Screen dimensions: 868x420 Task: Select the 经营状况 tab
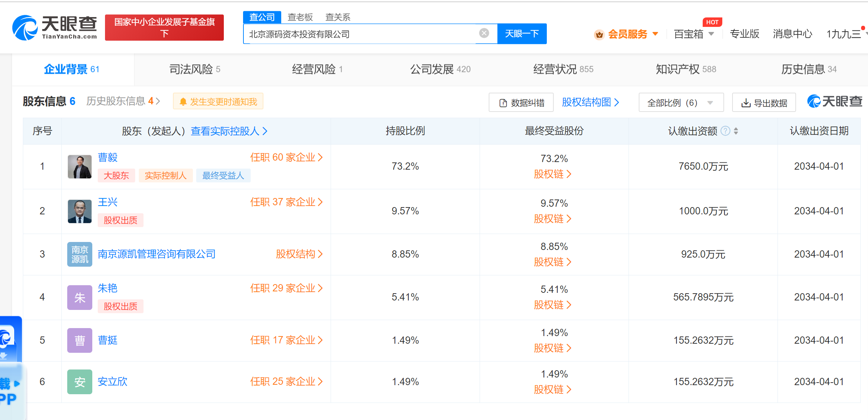tap(563, 69)
